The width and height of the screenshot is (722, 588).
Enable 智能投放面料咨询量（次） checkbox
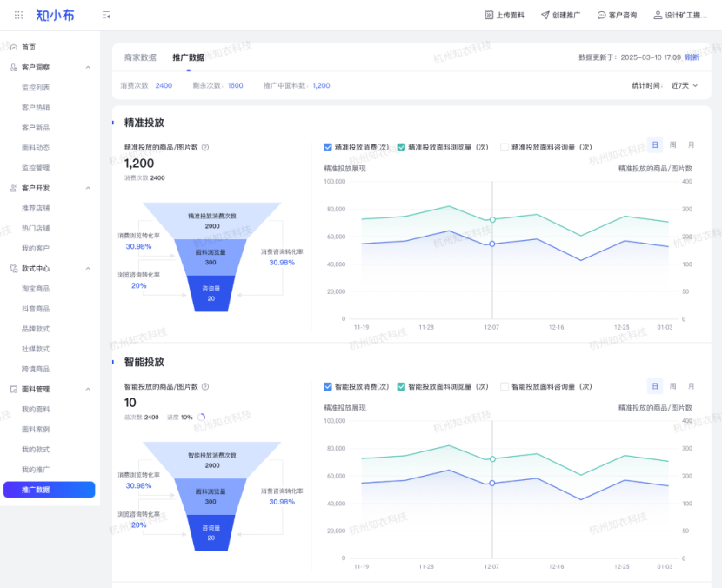tap(505, 387)
